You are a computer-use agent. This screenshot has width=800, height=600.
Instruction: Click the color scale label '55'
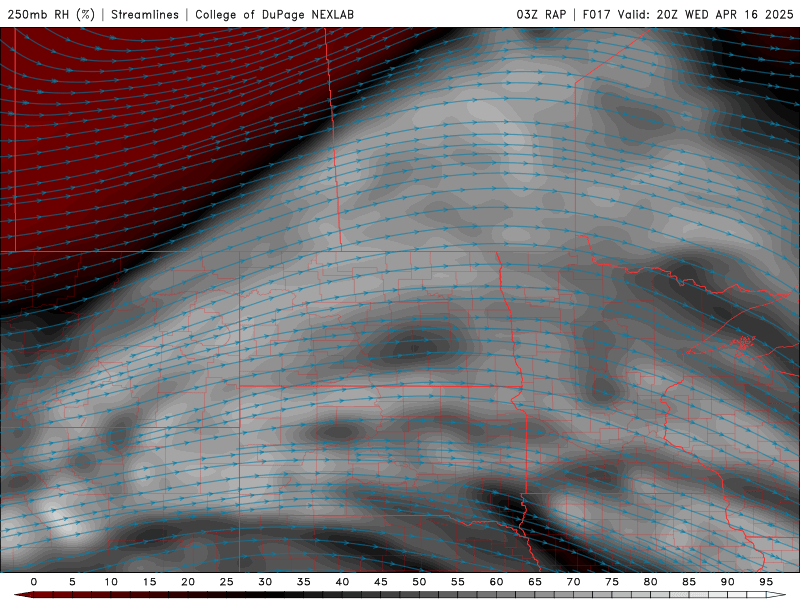tap(458, 582)
